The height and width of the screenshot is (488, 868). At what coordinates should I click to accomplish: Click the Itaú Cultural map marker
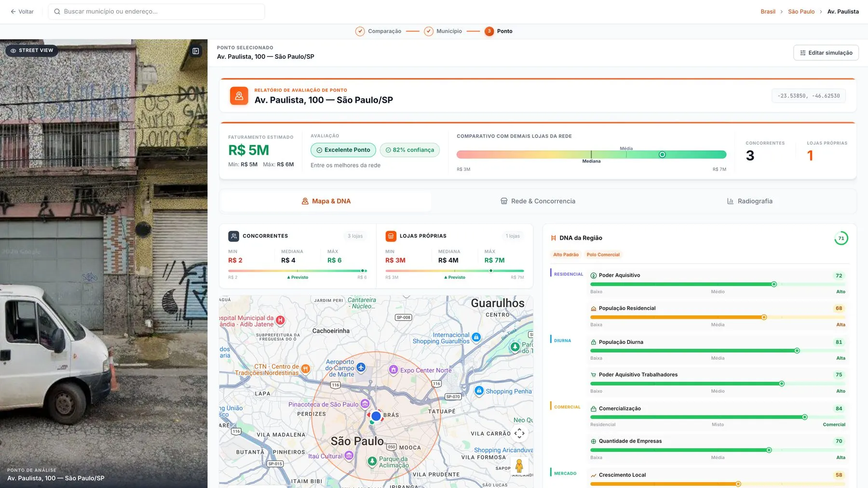tap(349, 456)
